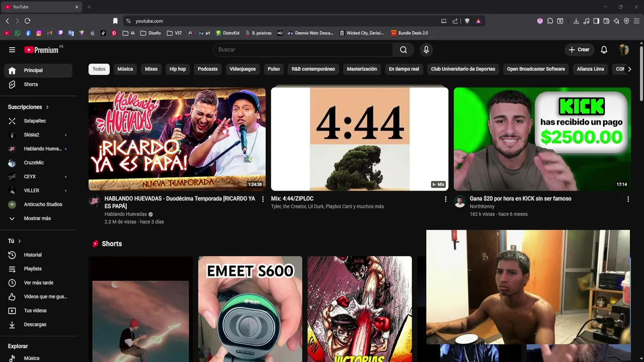Open Instagram bookmark icon
The image size is (644, 362).
[x=39, y=33]
